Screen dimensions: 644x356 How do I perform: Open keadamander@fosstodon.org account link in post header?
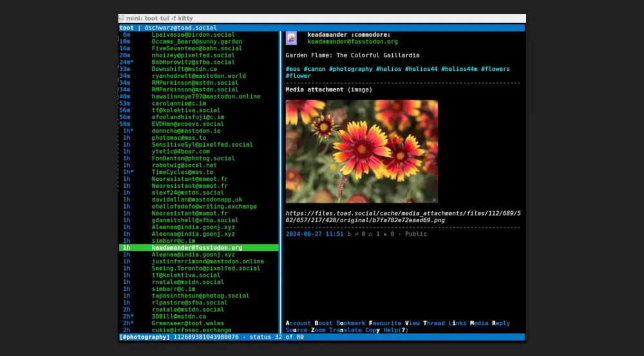(x=352, y=42)
